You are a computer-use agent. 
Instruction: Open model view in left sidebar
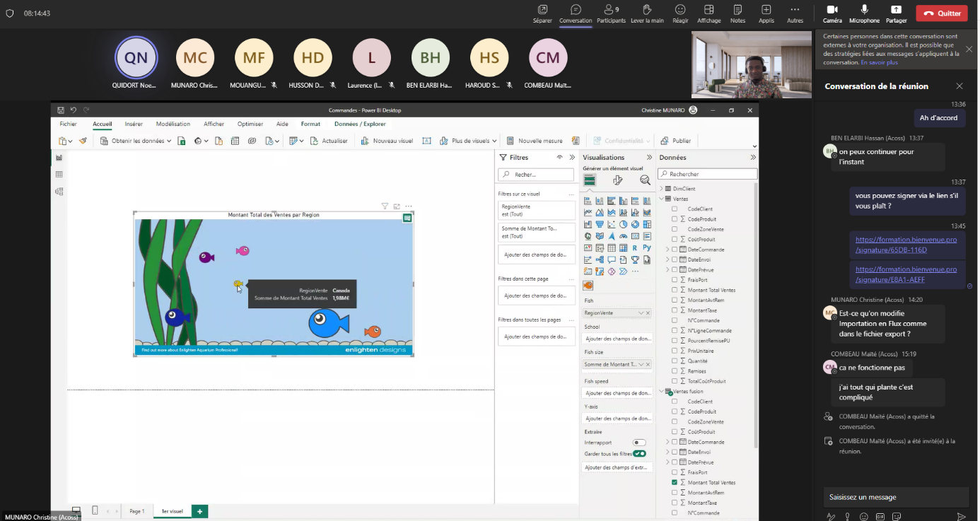click(x=59, y=192)
